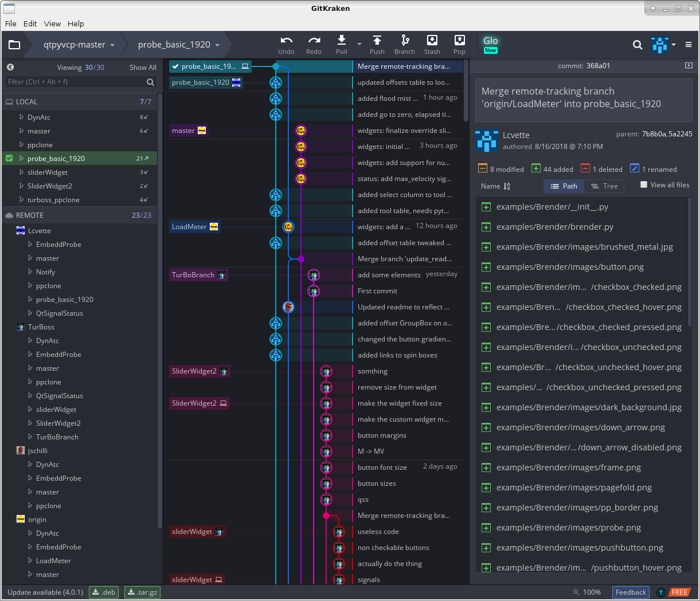700x601 pixels.
Task: Open the Edit menu
Action: [x=30, y=23]
